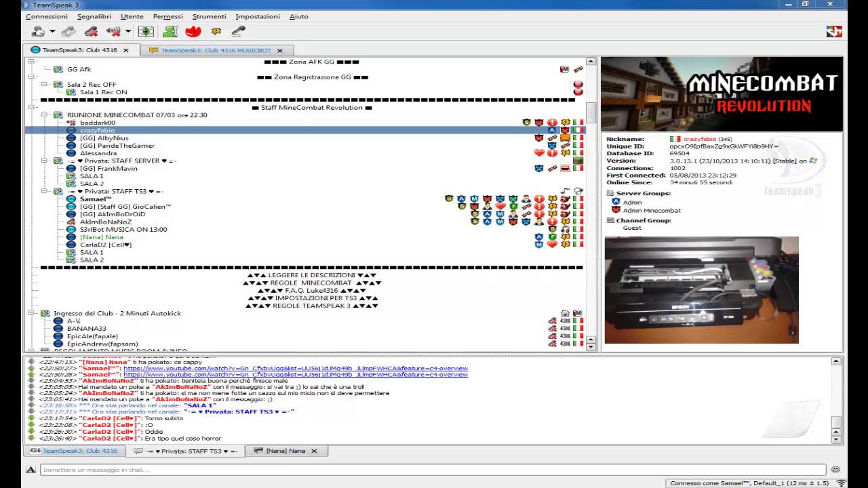Open the Utente menu

(x=132, y=16)
